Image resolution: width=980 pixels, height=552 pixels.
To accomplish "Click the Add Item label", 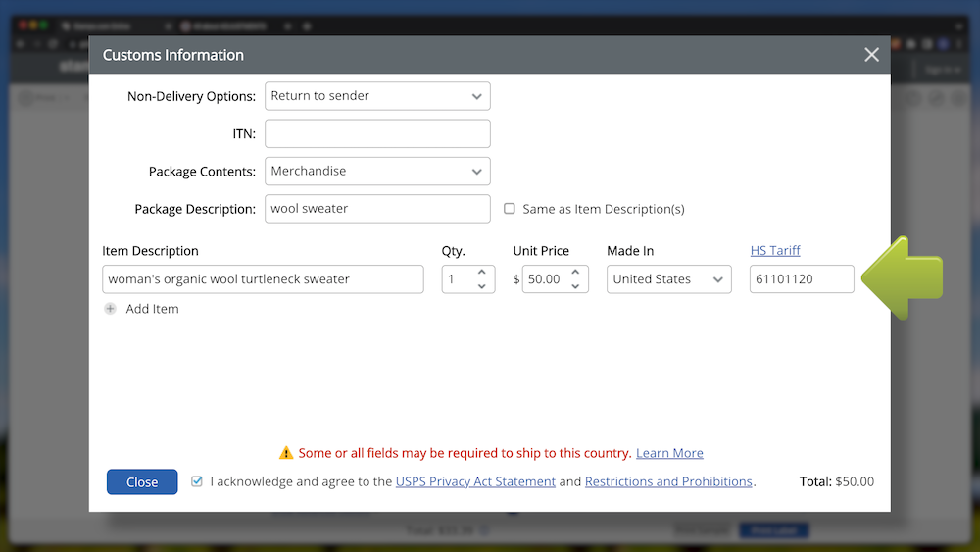I will 153,309.
